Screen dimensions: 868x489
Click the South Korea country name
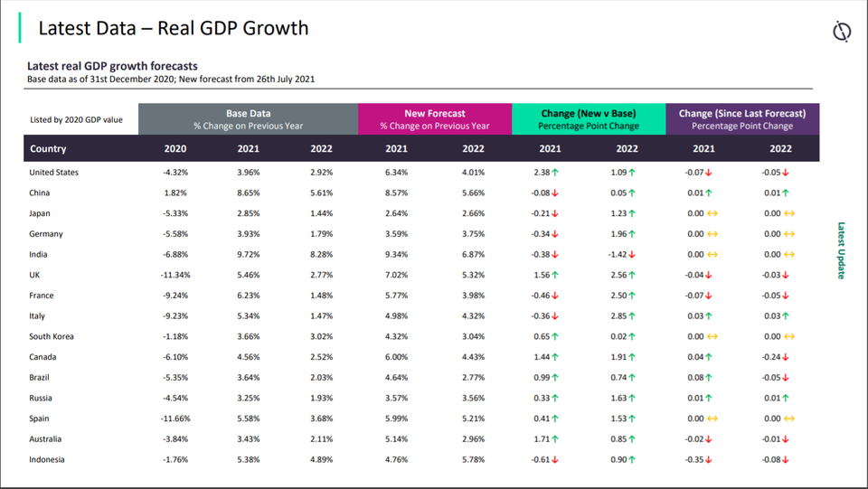point(52,336)
